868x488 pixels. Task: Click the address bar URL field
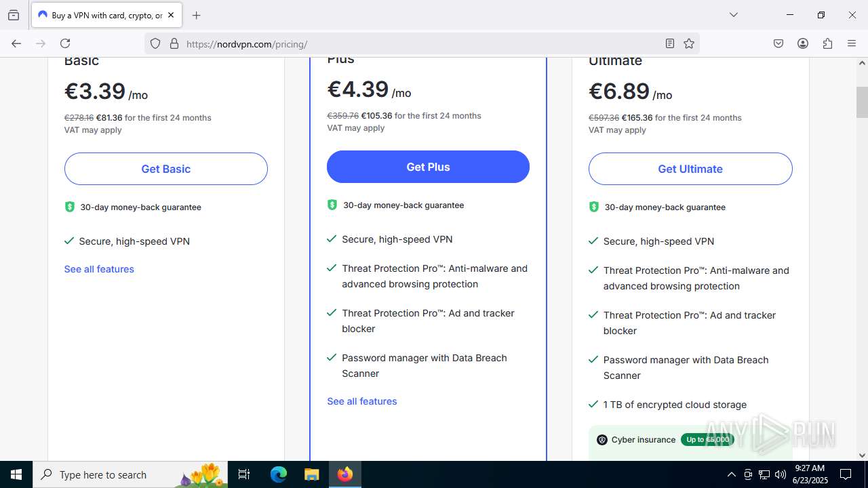coord(407,44)
